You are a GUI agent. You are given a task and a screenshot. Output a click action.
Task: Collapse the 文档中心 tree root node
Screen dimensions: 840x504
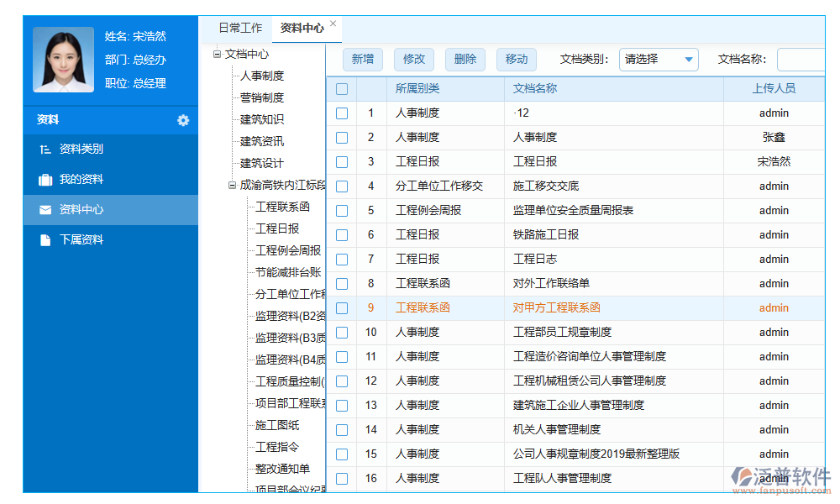point(217,54)
